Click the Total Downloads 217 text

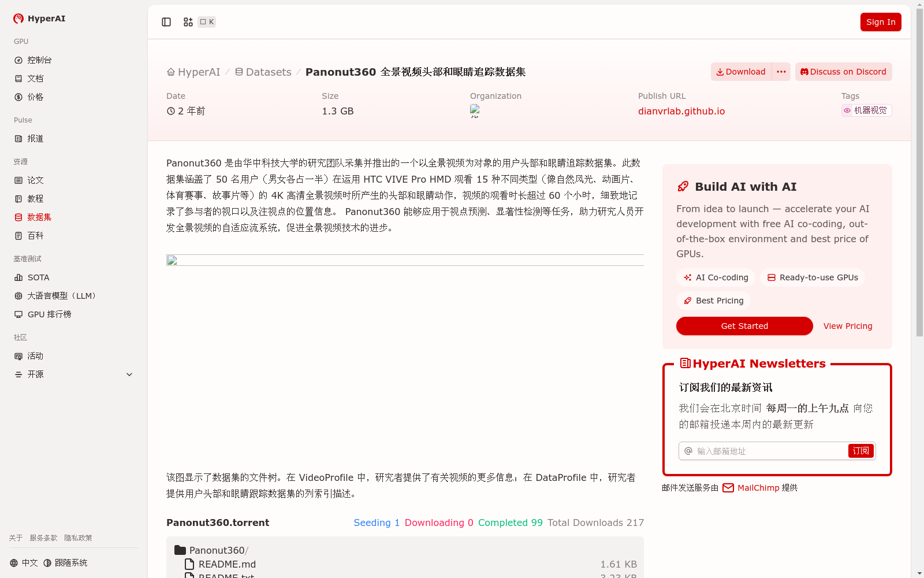(x=595, y=523)
